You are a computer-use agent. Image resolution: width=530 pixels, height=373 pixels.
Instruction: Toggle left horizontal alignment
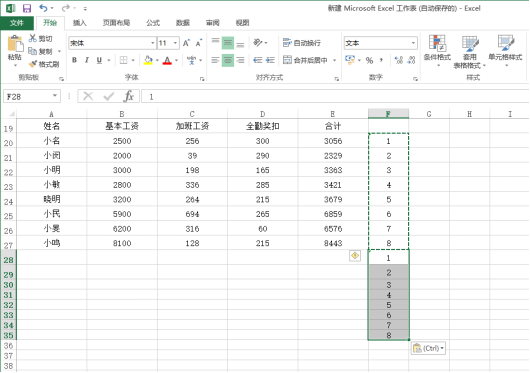click(215, 60)
